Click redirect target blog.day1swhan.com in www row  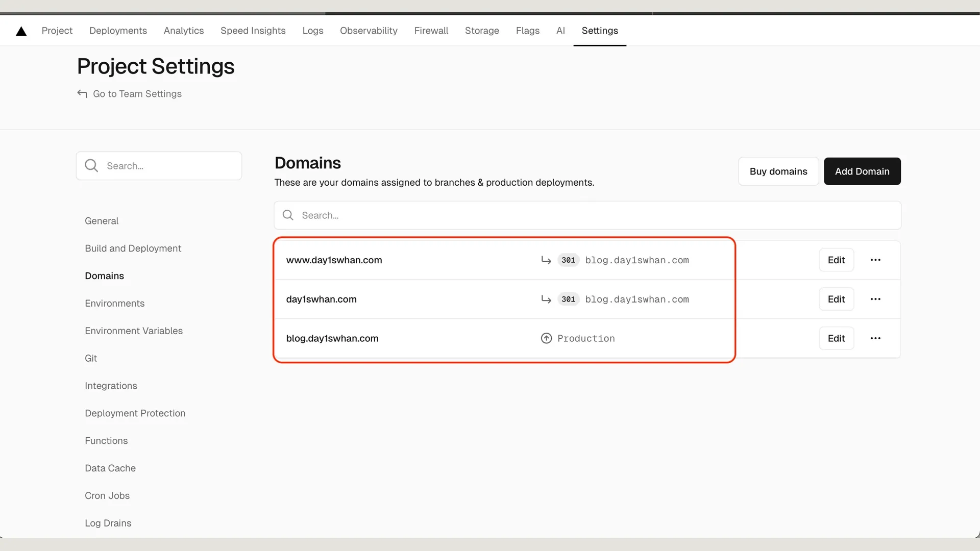pos(637,260)
